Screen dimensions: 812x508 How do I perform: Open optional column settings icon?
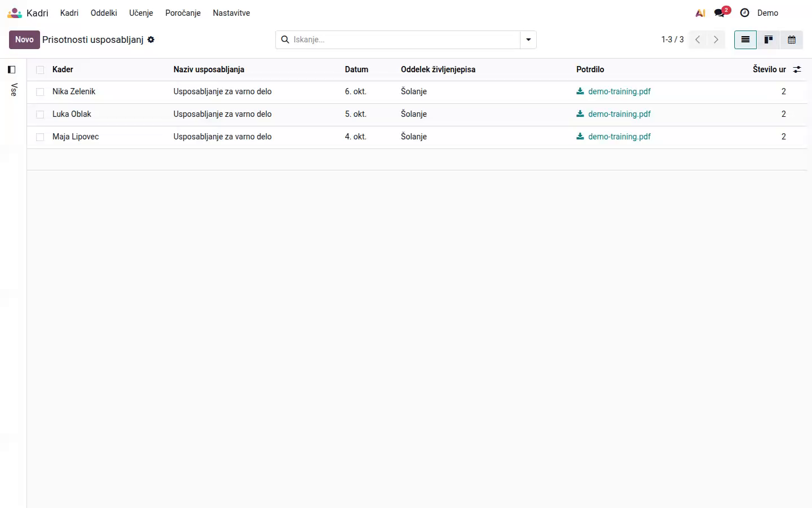coord(797,69)
